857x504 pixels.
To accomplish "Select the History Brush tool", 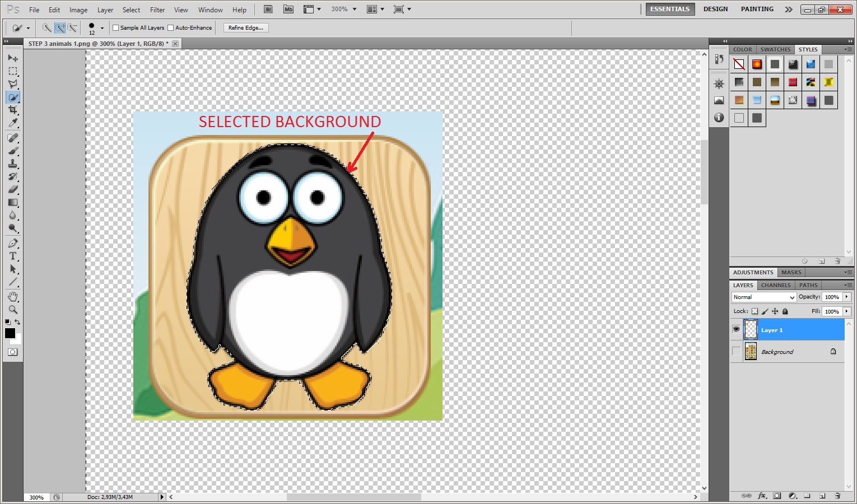I will pos(13,176).
